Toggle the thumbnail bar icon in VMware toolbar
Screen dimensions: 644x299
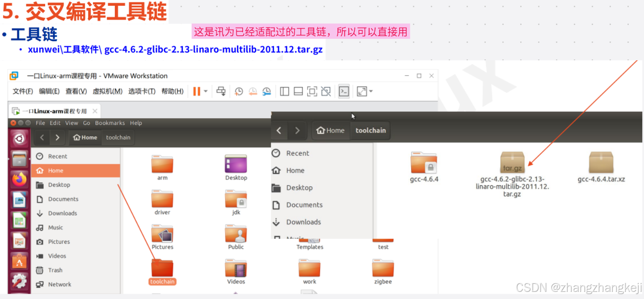click(299, 91)
